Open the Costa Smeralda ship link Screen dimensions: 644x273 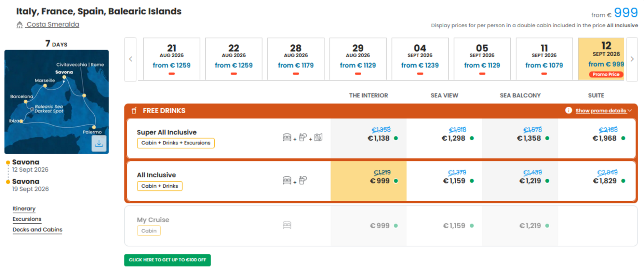tap(53, 25)
